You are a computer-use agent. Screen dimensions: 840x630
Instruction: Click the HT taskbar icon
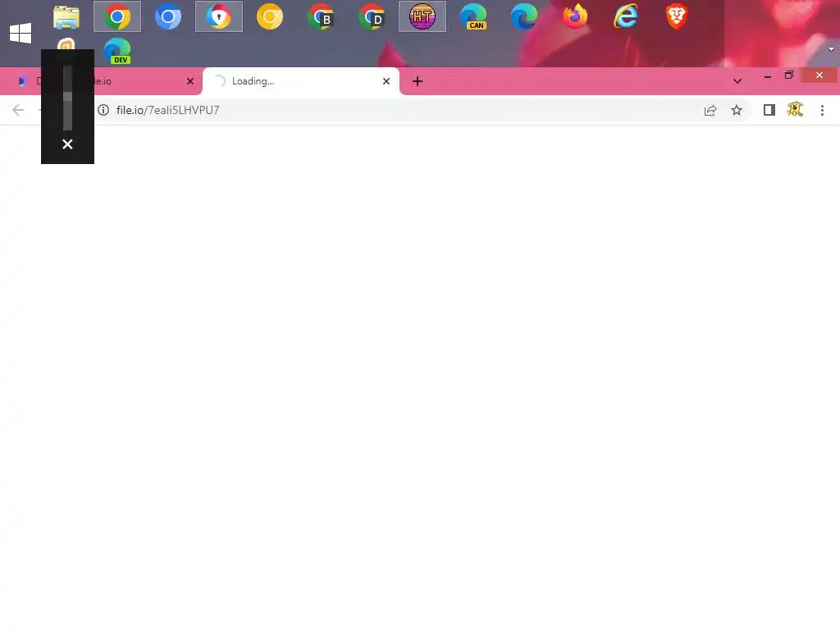point(422,16)
